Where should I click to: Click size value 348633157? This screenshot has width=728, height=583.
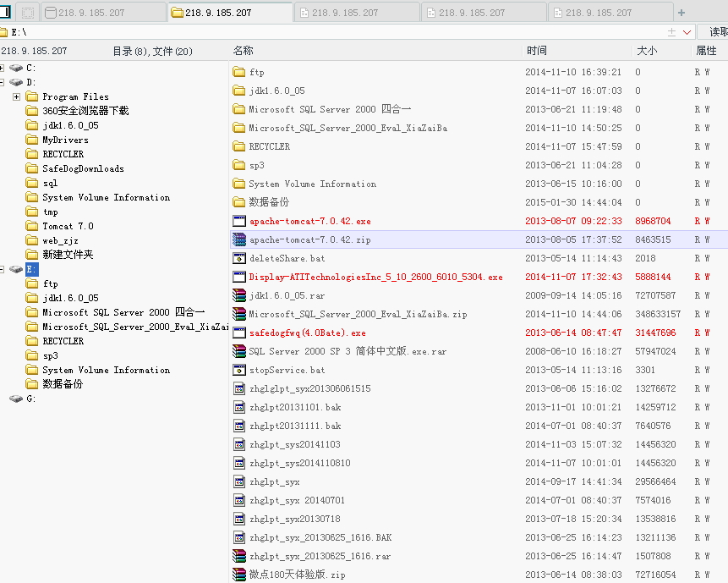click(x=658, y=314)
